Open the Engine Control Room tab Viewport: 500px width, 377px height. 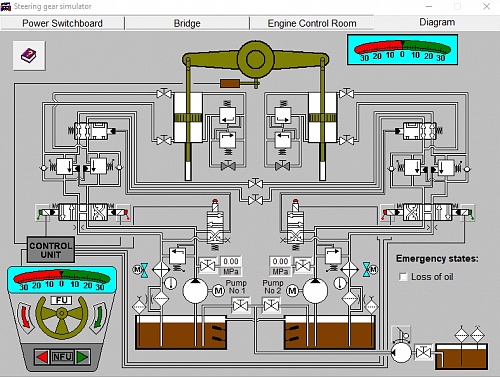(x=312, y=23)
